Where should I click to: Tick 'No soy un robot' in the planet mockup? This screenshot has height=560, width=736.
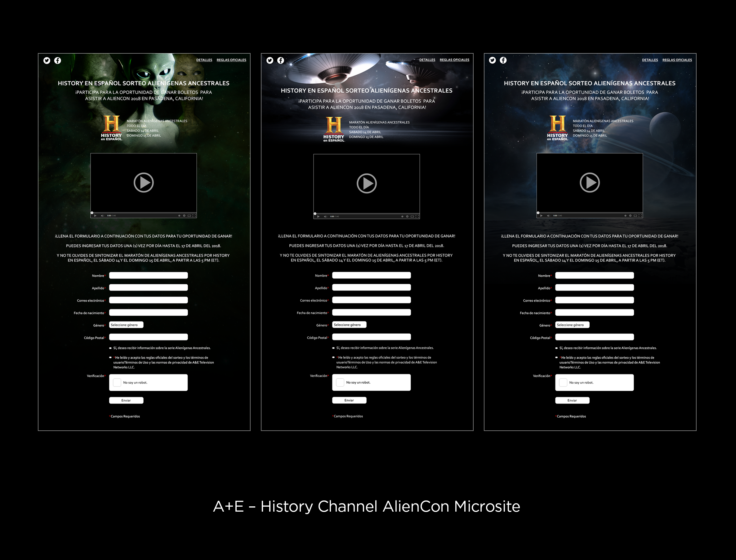563,382
